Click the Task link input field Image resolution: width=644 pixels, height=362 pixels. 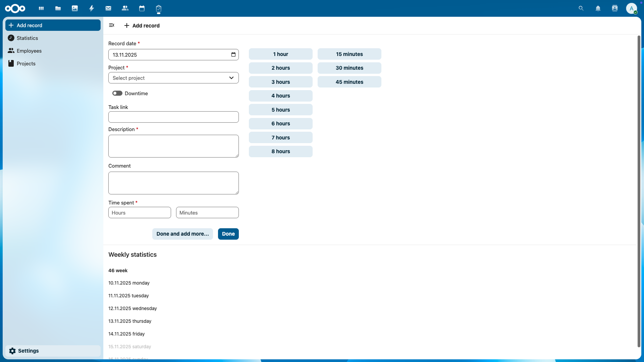[x=173, y=117]
